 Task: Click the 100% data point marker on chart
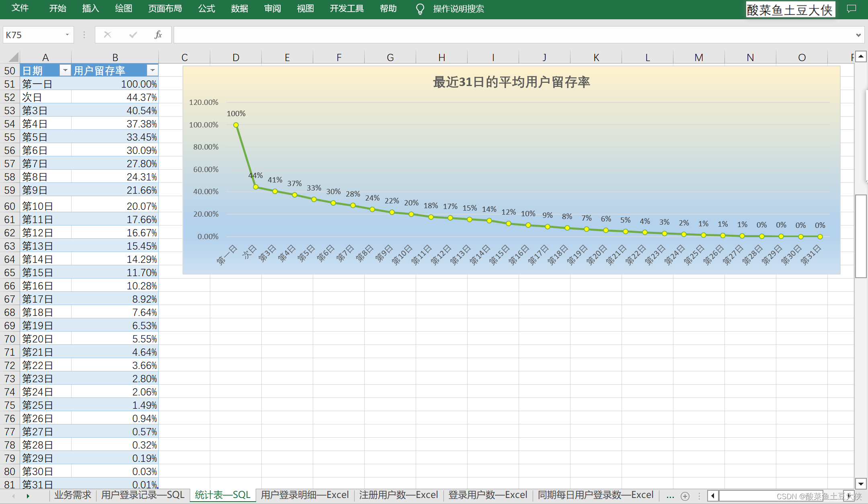(236, 125)
